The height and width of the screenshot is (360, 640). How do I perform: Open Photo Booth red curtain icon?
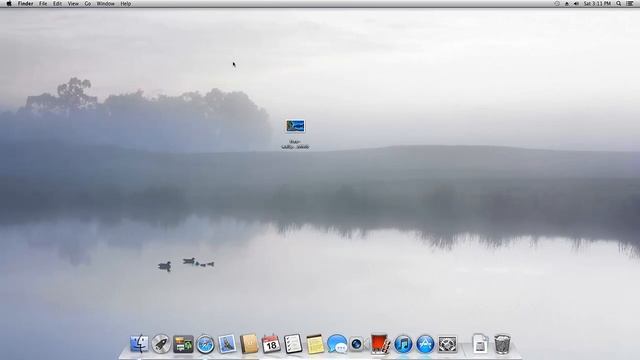tap(381, 344)
